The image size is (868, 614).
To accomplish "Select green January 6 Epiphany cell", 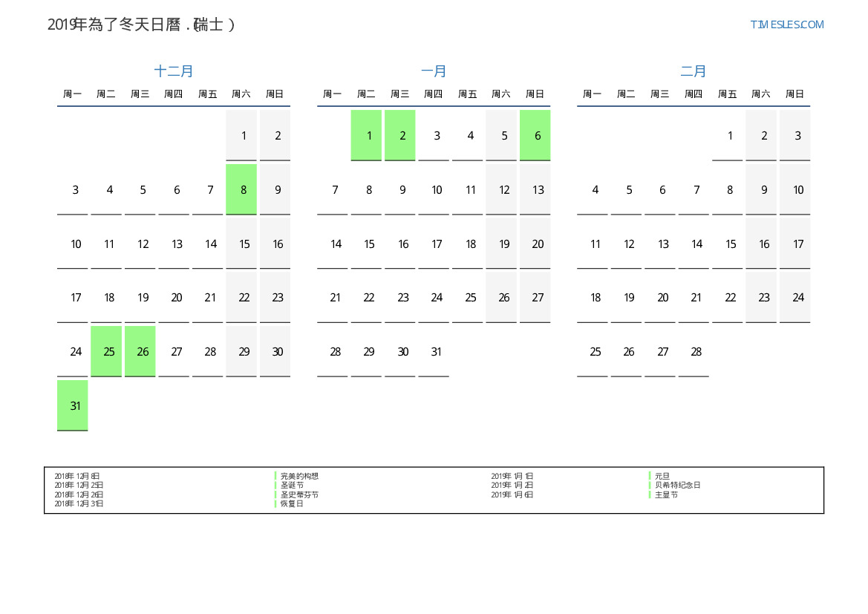I will click(x=535, y=135).
